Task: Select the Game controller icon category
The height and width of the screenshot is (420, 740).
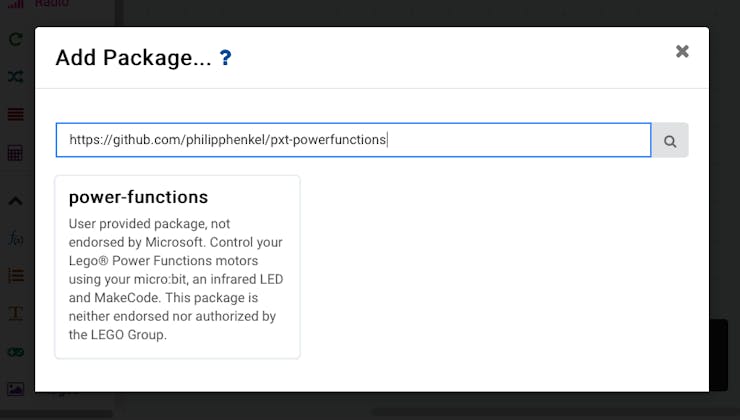Action: tap(16, 352)
